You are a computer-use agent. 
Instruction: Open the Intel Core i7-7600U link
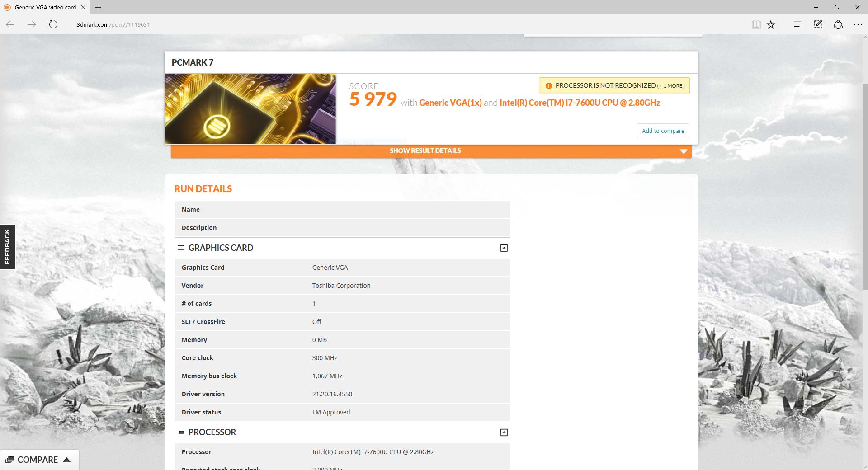pos(580,103)
